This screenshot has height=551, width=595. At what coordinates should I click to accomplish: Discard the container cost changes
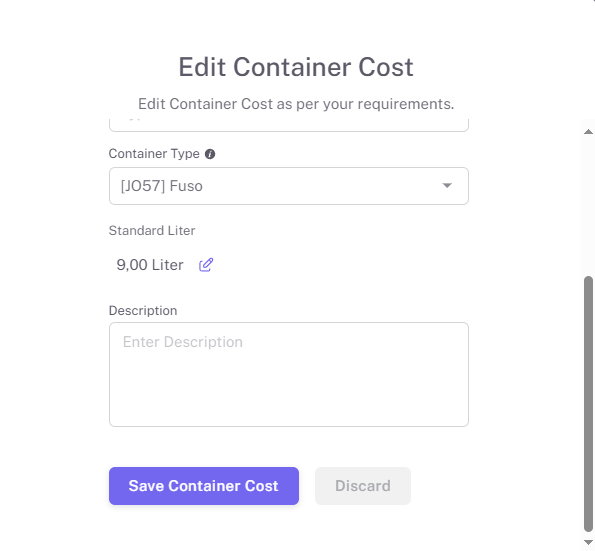[x=363, y=486]
